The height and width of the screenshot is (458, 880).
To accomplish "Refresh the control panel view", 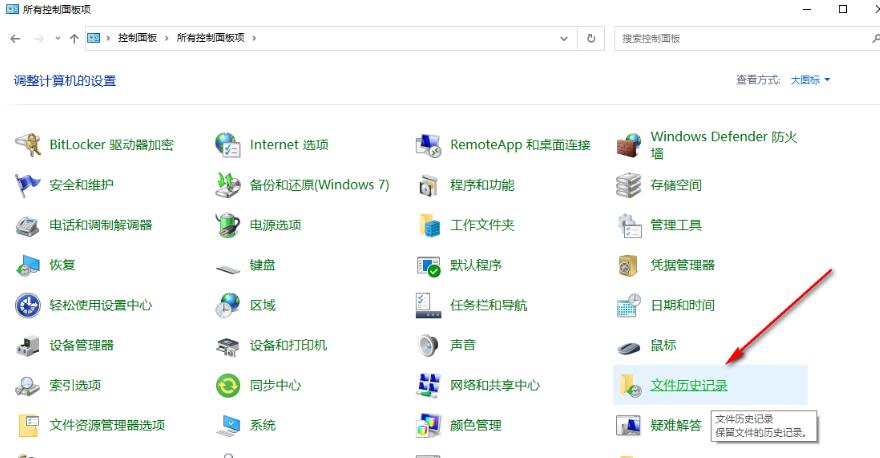I will click(591, 38).
